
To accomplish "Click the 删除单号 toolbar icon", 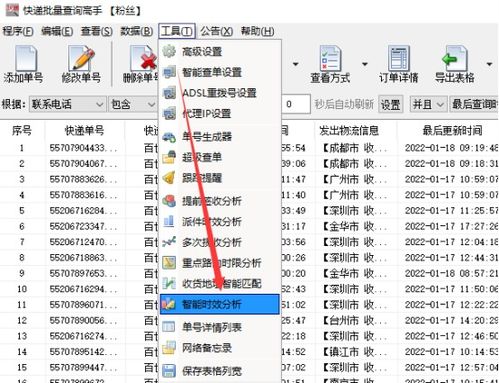I will [144, 58].
